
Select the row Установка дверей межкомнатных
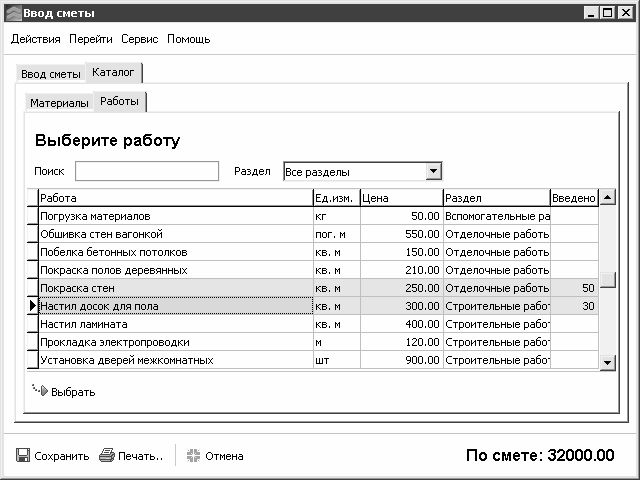click(313, 360)
